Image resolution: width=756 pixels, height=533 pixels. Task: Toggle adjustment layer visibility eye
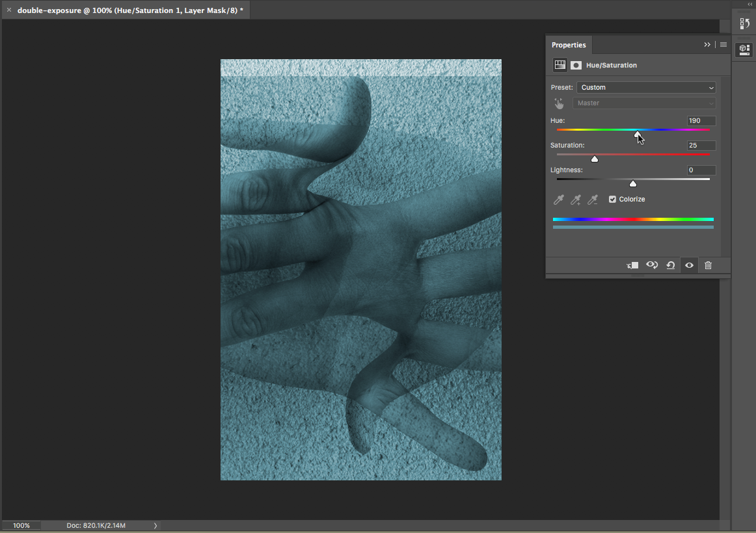689,265
